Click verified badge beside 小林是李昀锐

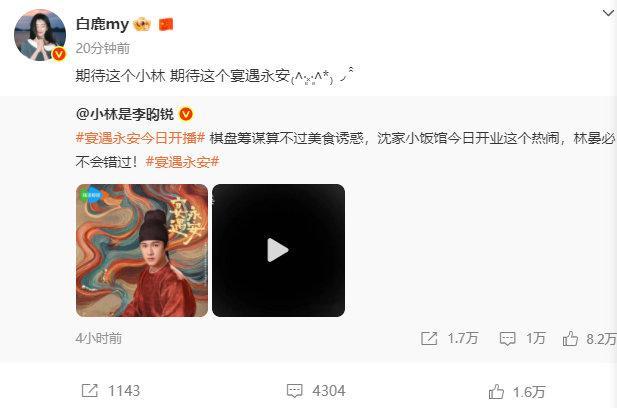coord(186,114)
